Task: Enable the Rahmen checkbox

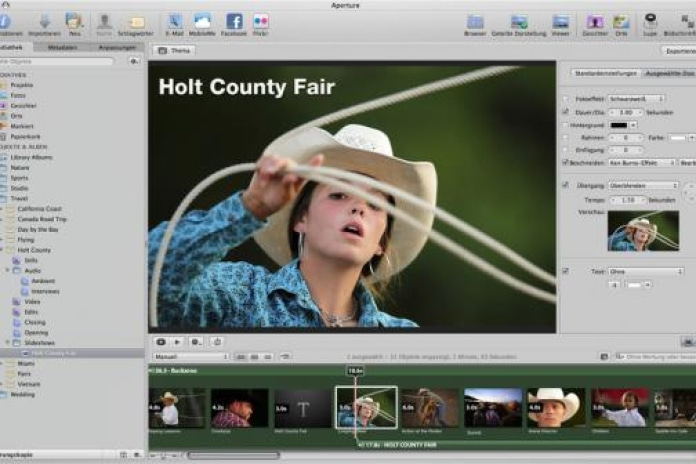Action: coord(566,138)
